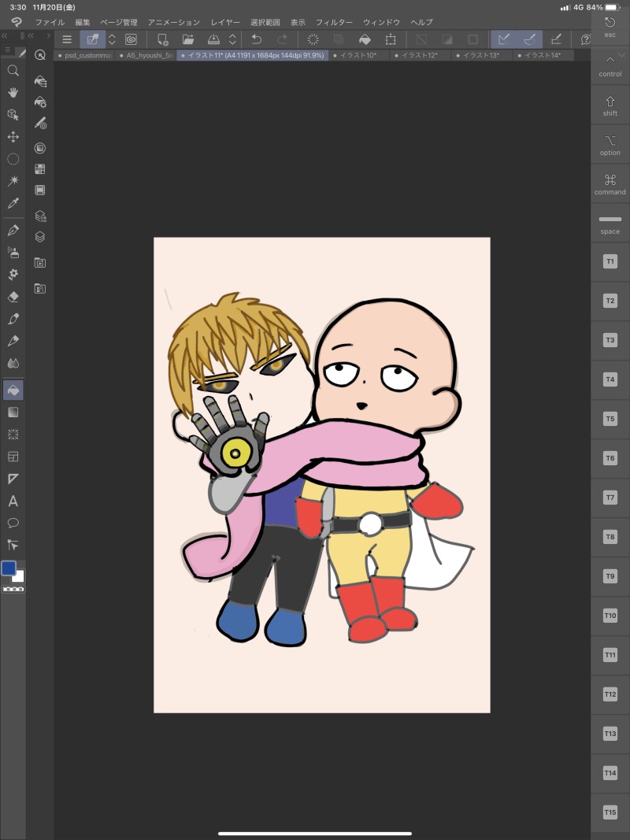Select the Text tool

coord(13,501)
